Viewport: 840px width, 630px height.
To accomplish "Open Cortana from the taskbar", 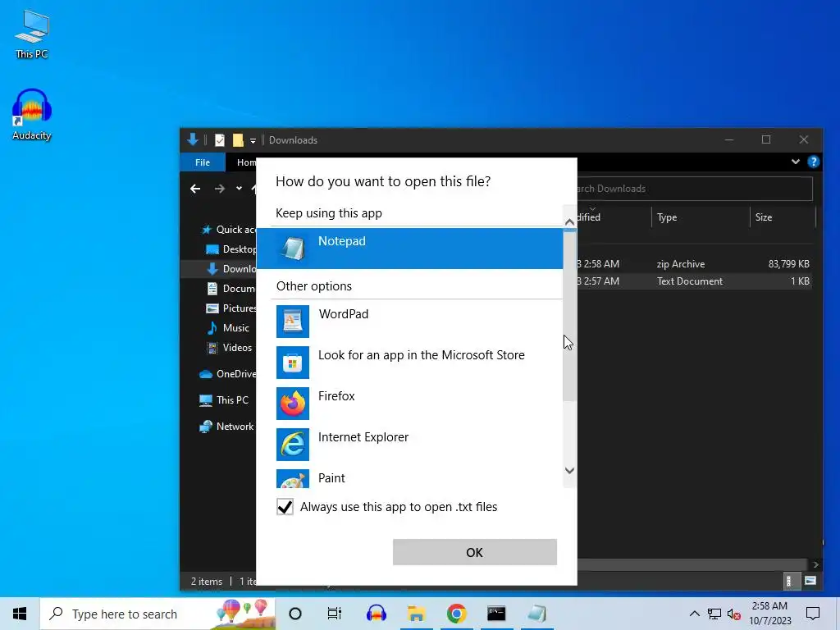I will pos(295,614).
